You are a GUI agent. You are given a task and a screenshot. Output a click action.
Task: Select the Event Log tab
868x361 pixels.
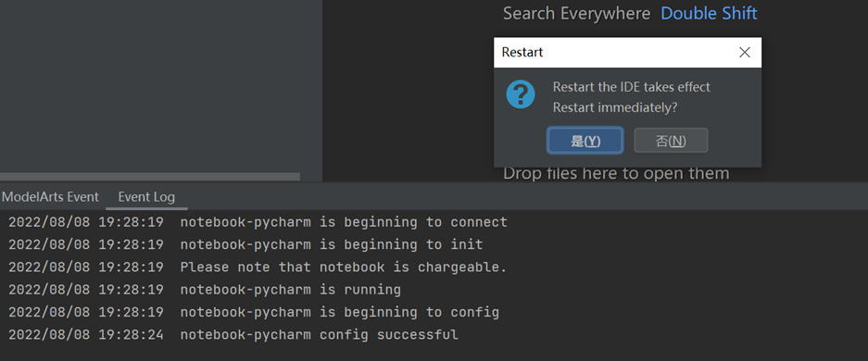(x=146, y=197)
